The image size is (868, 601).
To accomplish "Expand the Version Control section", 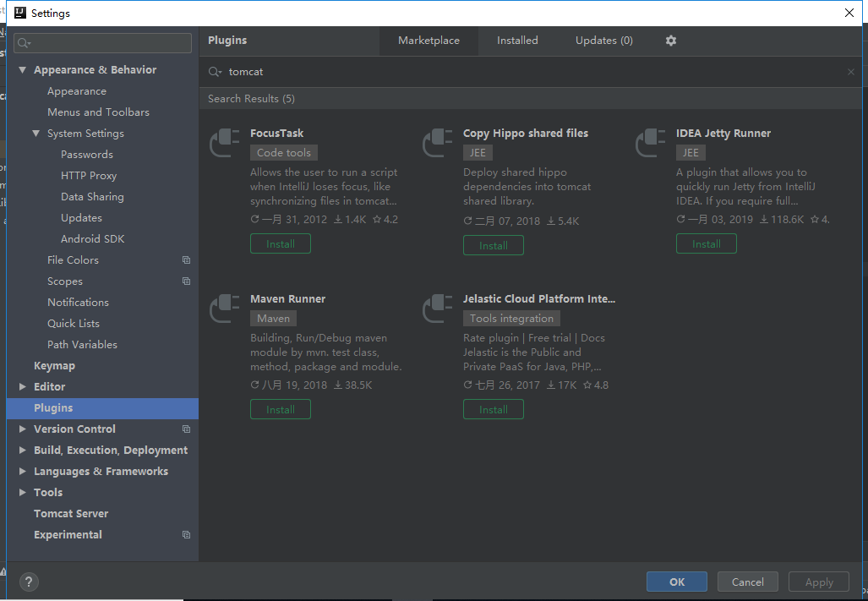I will point(23,429).
